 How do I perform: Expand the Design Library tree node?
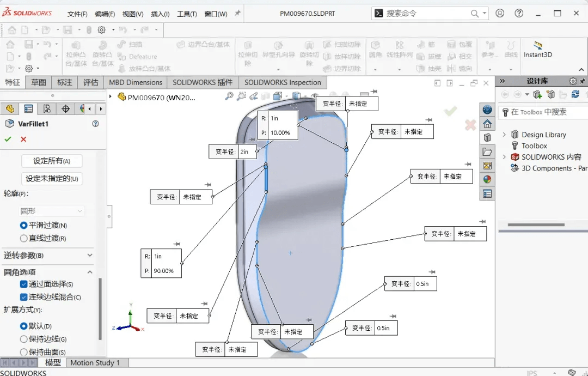click(x=505, y=134)
